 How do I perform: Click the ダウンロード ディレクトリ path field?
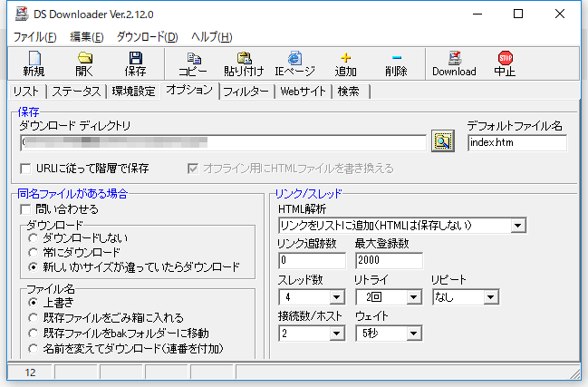pos(223,142)
